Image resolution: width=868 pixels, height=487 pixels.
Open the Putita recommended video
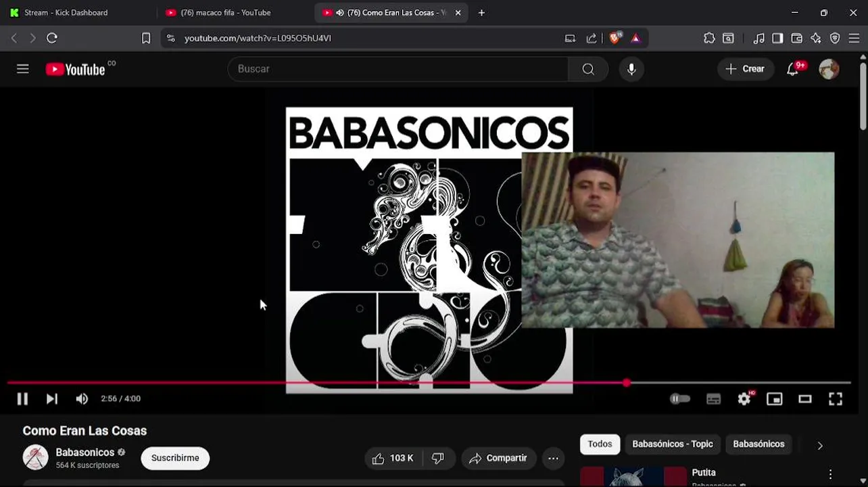pyautogui.click(x=703, y=473)
